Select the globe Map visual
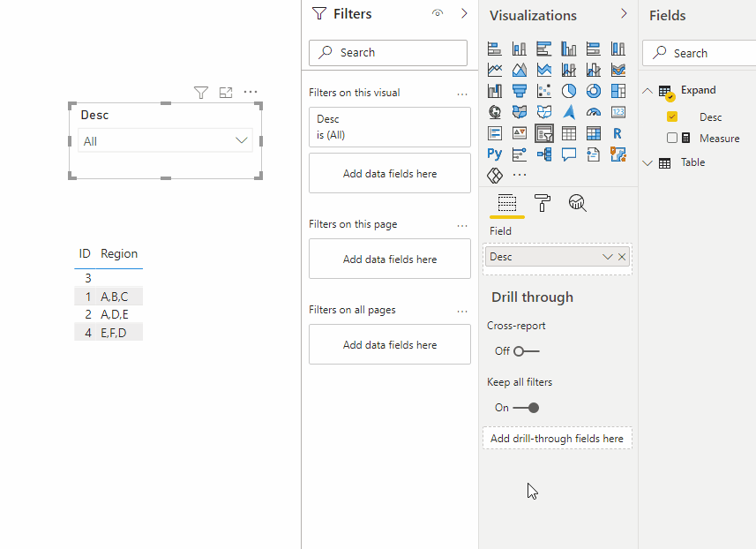The height and width of the screenshot is (549, 756). coord(495,112)
